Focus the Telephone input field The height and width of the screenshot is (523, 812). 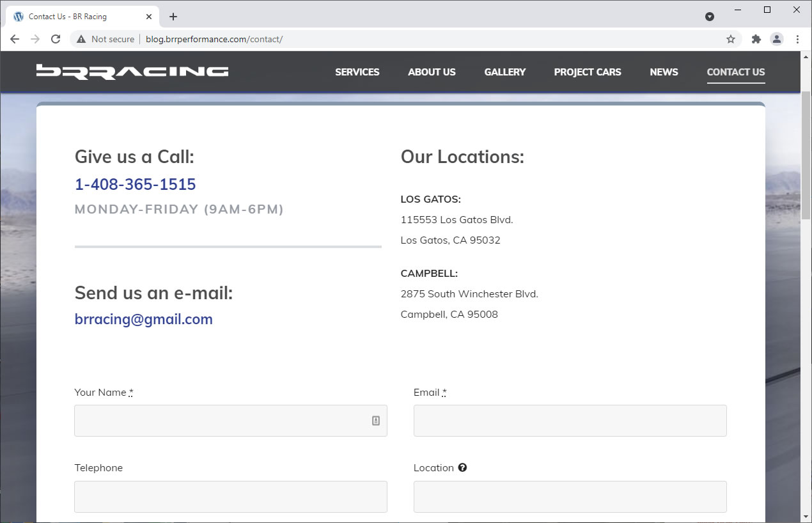(231, 497)
